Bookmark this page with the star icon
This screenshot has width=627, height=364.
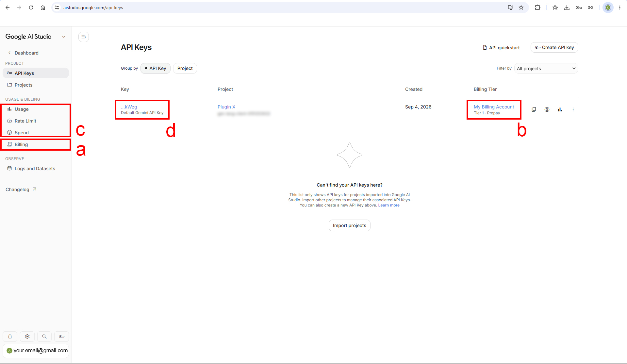521,8
